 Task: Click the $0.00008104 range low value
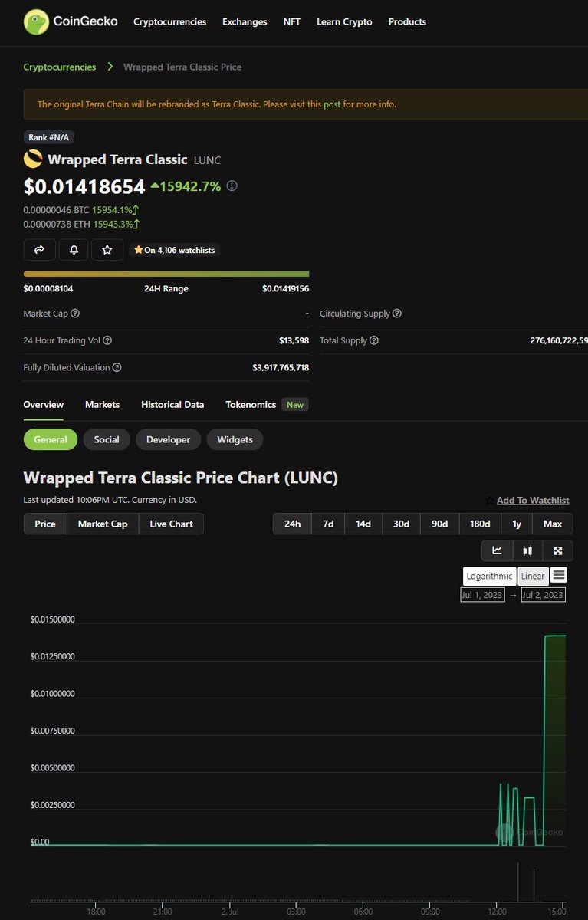pos(48,288)
